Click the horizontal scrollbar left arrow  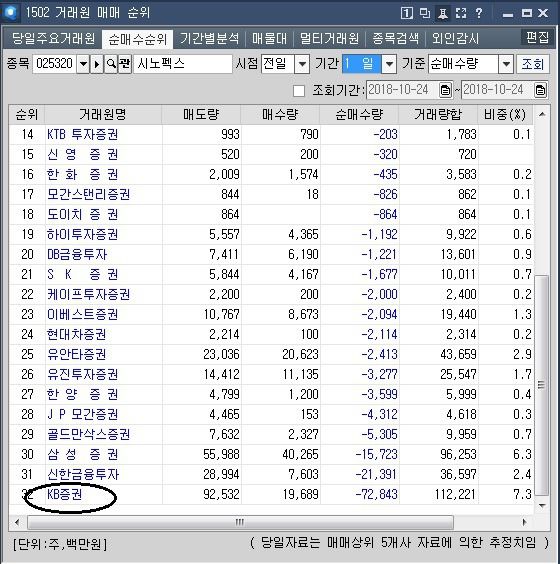point(17,522)
